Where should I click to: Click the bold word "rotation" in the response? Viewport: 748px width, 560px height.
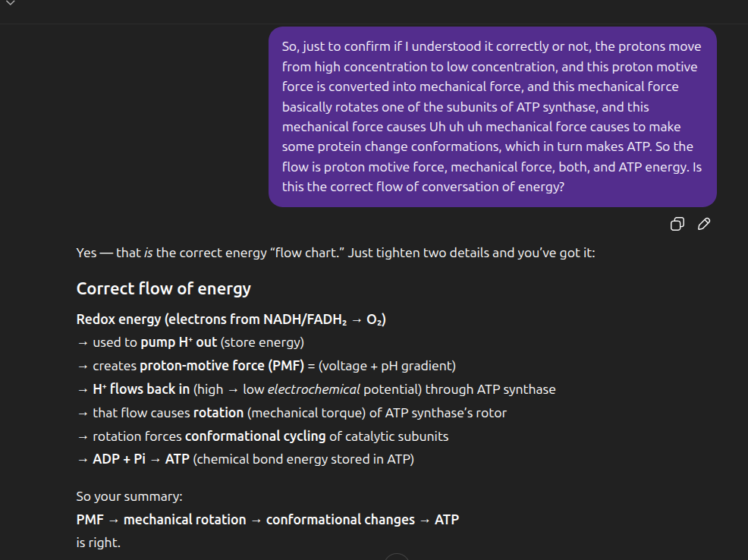click(218, 413)
